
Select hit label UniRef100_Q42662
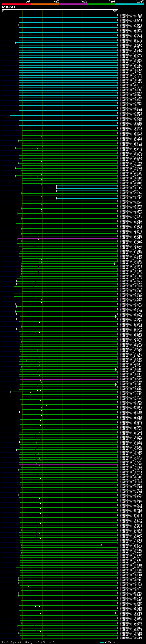click(x=131, y=113)
